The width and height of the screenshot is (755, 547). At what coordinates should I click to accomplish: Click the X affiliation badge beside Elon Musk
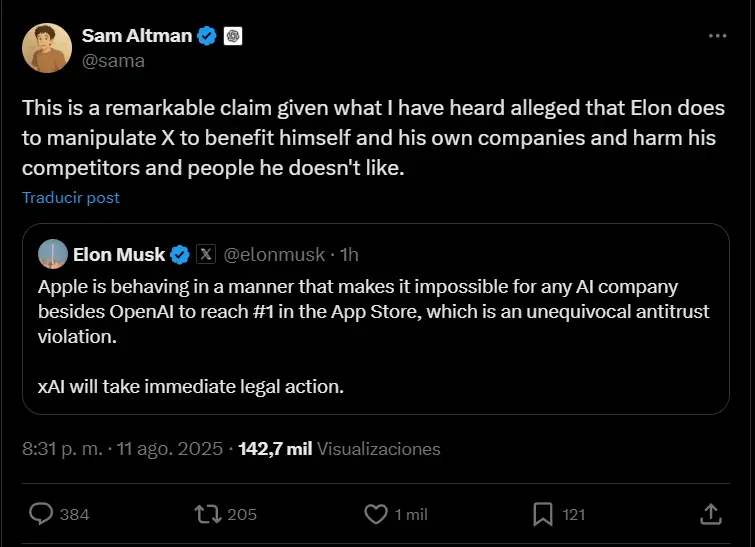205,254
